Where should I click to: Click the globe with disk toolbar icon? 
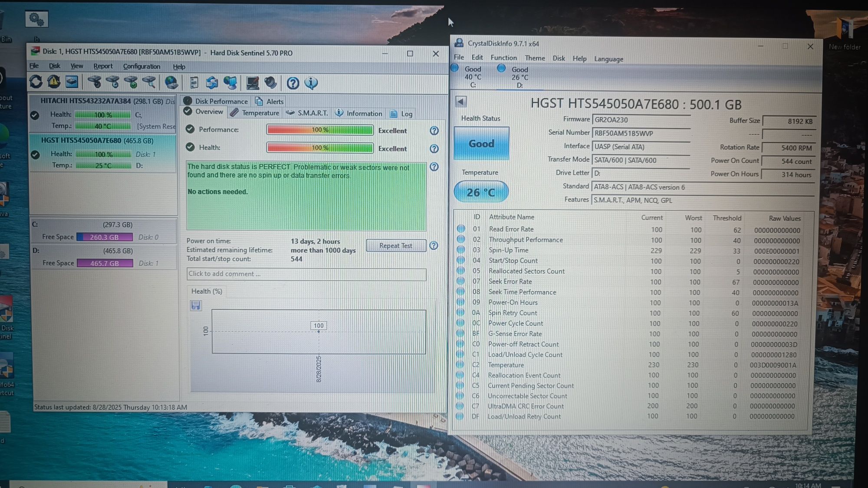pos(171,82)
